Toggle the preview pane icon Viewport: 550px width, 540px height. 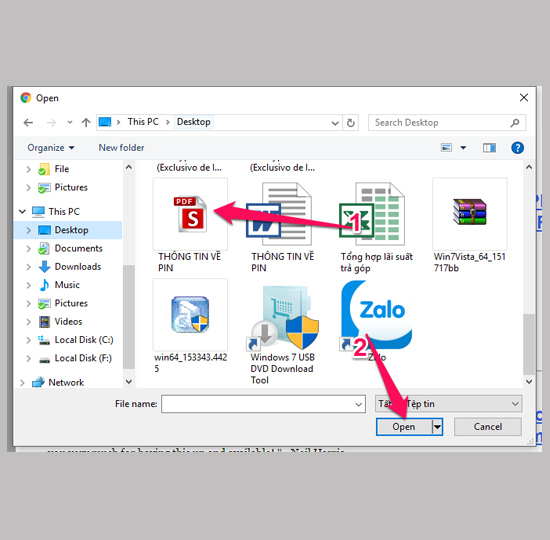click(x=489, y=148)
